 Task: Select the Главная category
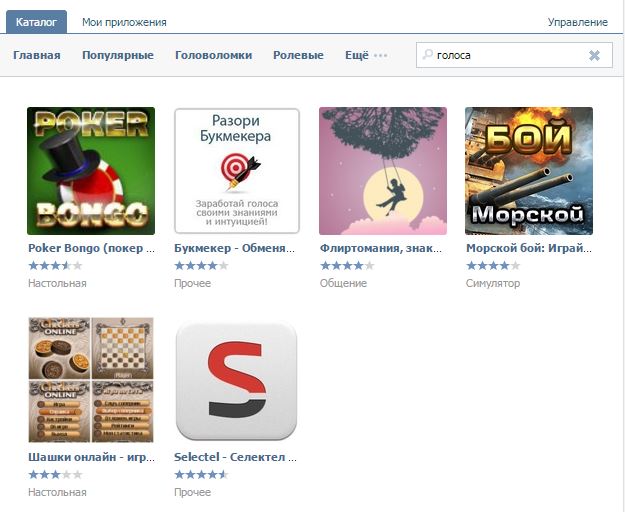click(x=37, y=55)
